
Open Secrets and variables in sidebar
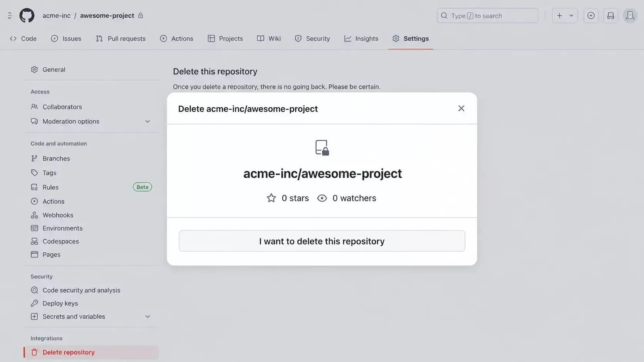pos(91,317)
